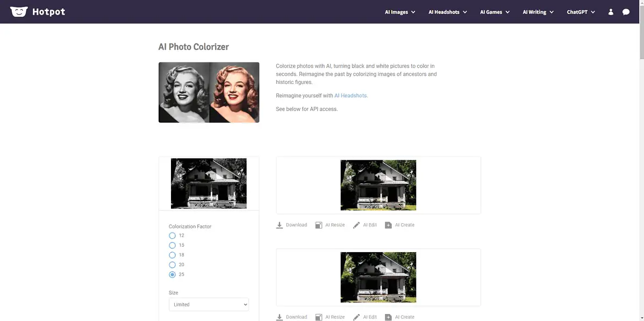644x321 pixels.
Task: Click the Hotpot logo icon
Action: pyautogui.click(x=19, y=12)
